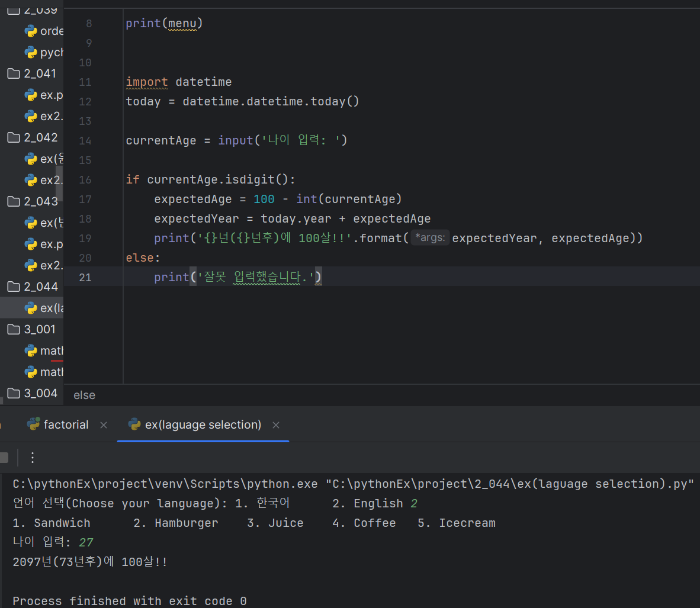Screen dimensions: 700x608
Task: Click 'today = datetime.datetime.today()' code line
Action: pos(242,101)
